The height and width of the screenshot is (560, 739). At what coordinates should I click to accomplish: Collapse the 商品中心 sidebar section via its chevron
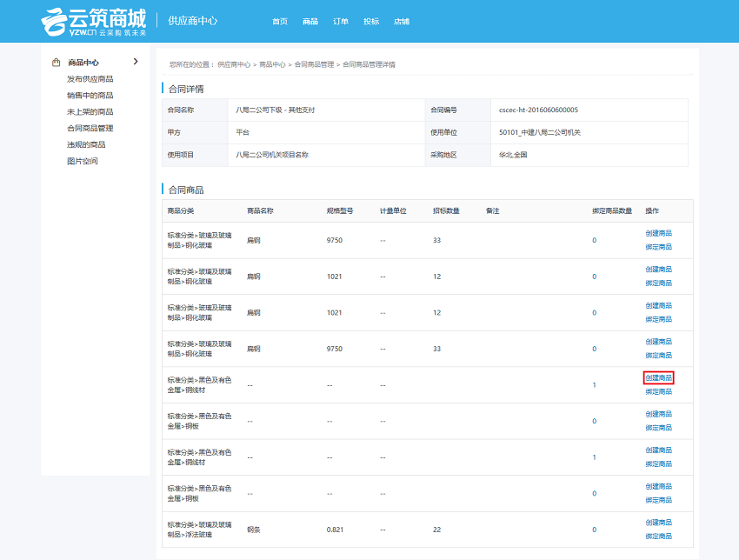(136, 62)
